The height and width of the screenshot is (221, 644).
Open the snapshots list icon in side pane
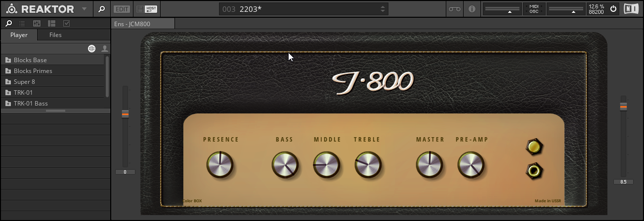click(22, 23)
